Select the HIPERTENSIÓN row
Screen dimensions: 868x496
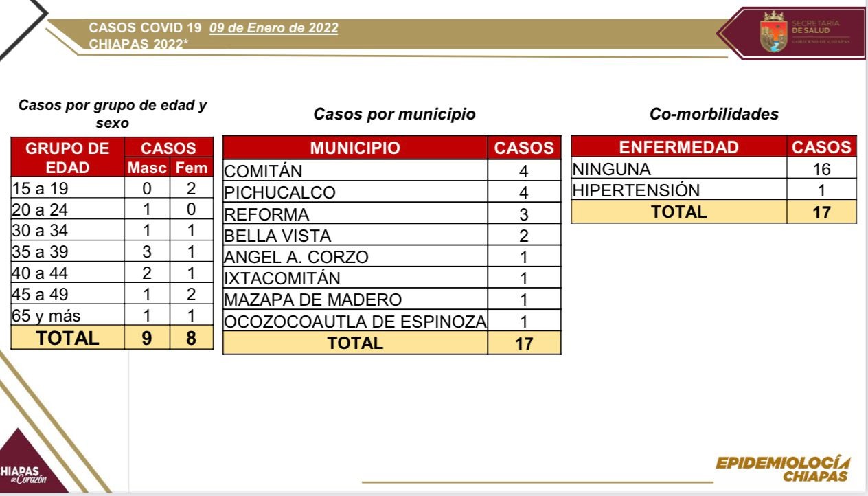[713, 190]
